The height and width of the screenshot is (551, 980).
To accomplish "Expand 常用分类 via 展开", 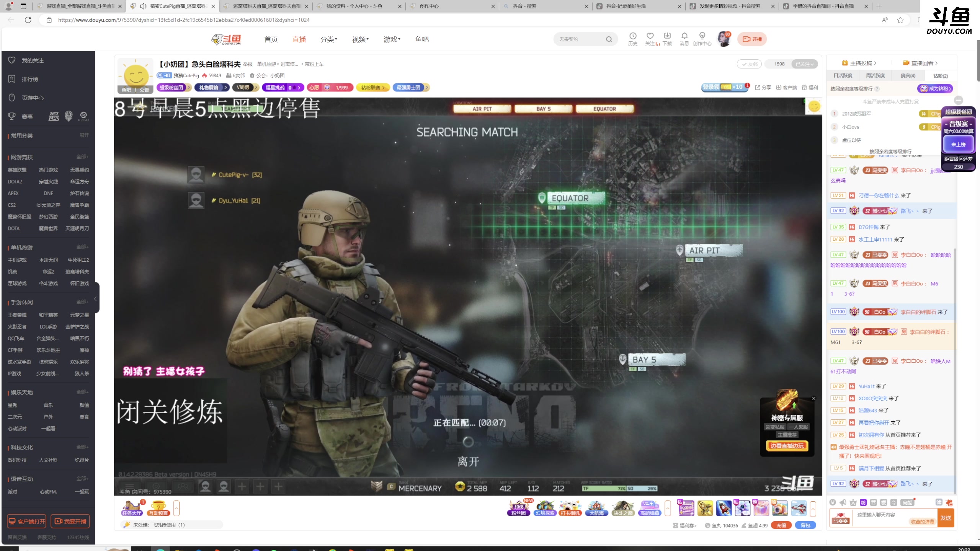I will [x=84, y=135].
